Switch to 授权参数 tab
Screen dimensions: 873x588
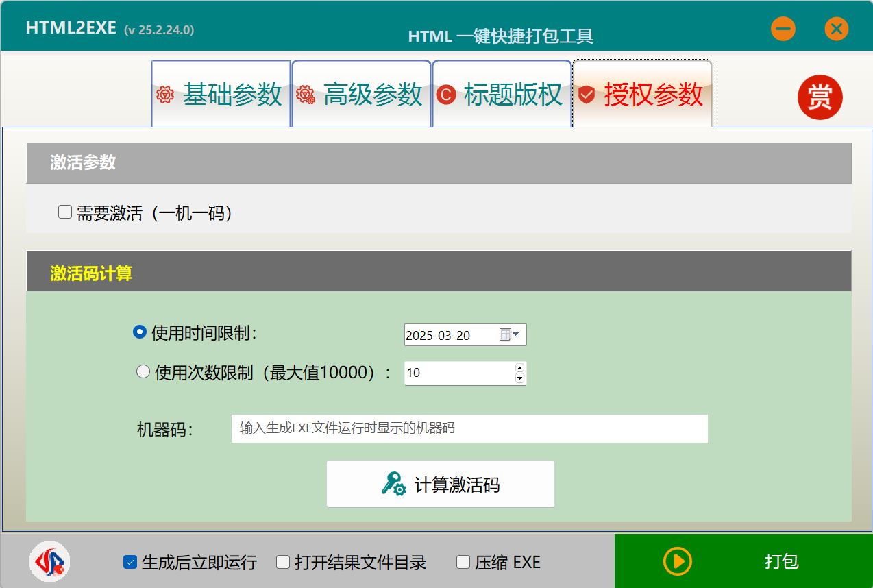click(643, 94)
